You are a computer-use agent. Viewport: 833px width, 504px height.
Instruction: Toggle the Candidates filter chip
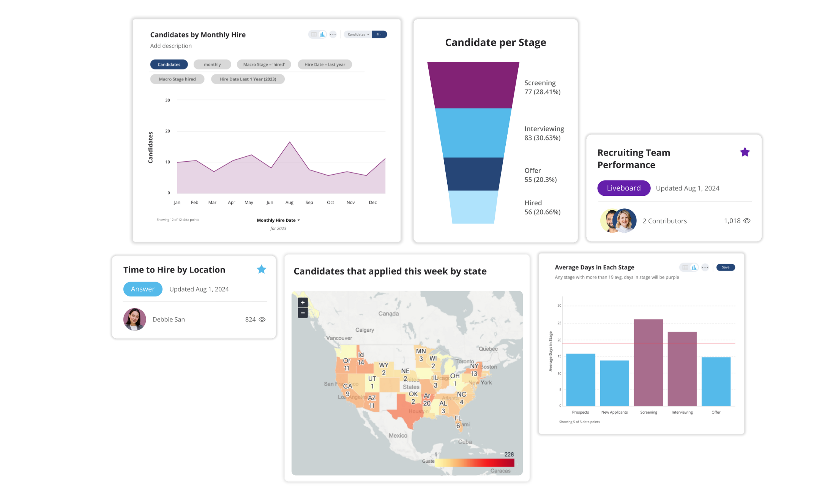pos(169,64)
